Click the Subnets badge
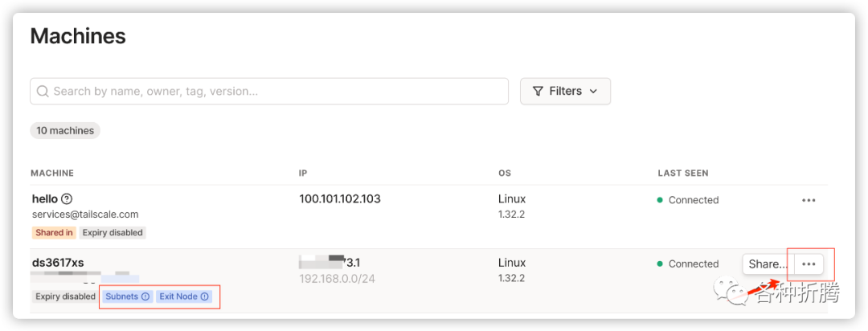The width and height of the screenshot is (868, 331). (x=121, y=296)
